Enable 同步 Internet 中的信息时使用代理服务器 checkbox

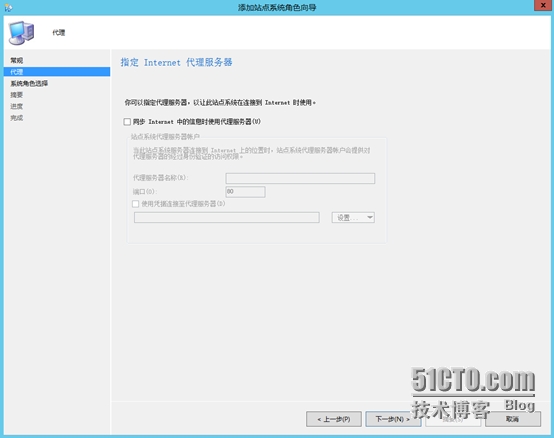pos(127,122)
